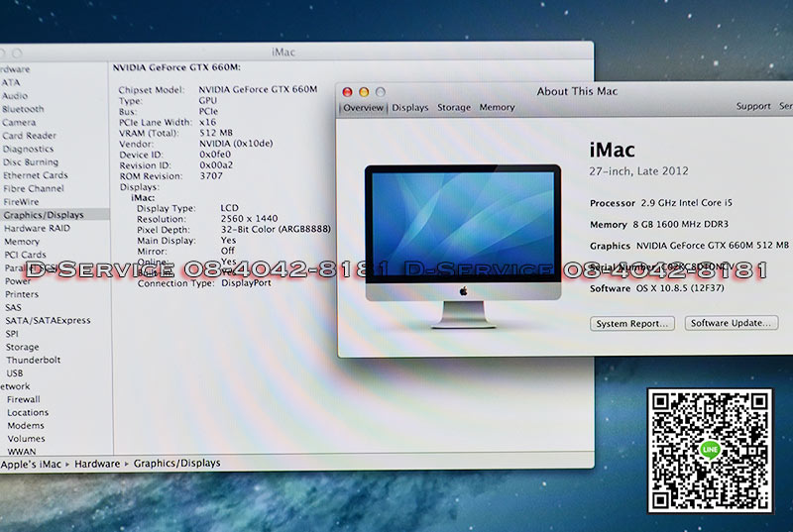The width and height of the screenshot is (793, 532).
Task: Select Locations under Network
Action: [28, 412]
